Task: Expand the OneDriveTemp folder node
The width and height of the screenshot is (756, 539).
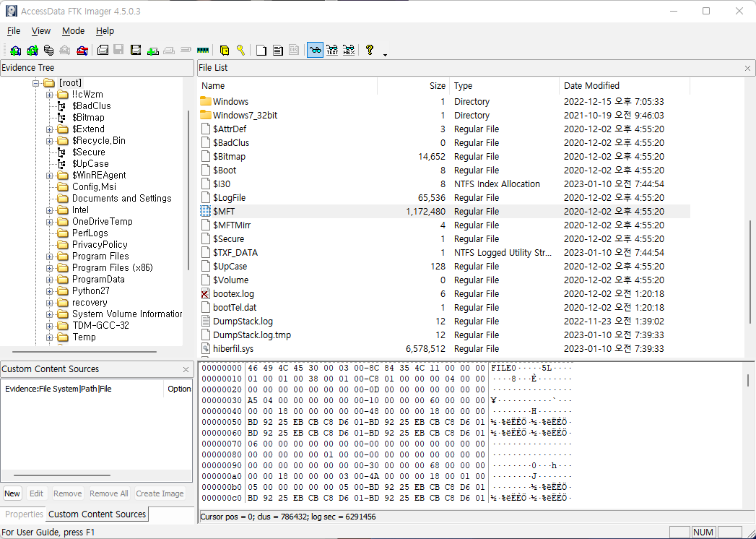Action: pos(49,222)
